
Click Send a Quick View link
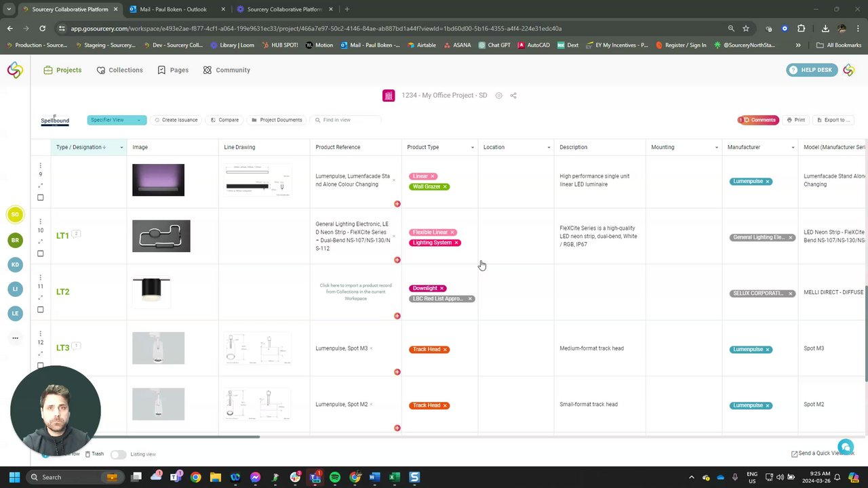[822, 453]
